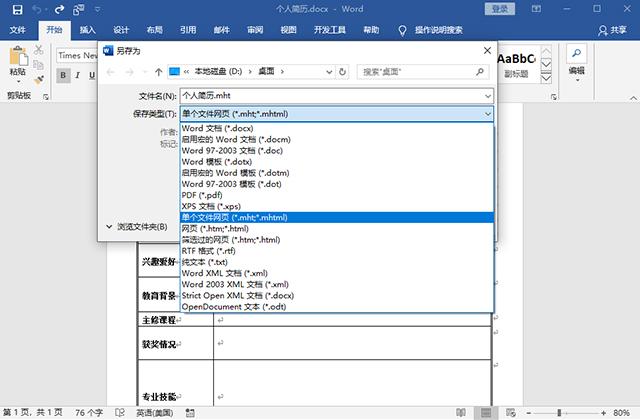
Task: Click the 英语(美国) language indicator
Action: click(154, 413)
